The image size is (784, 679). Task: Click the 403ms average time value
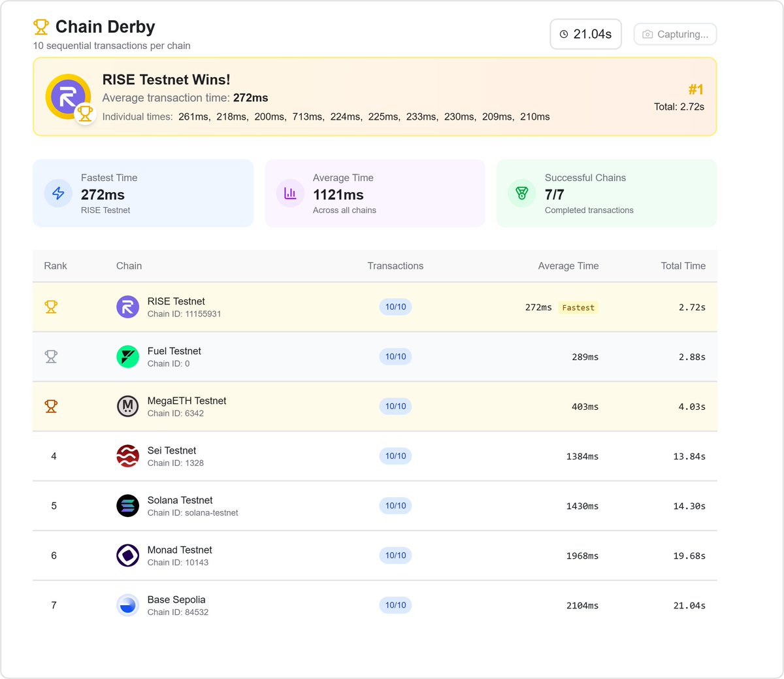[x=585, y=406]
